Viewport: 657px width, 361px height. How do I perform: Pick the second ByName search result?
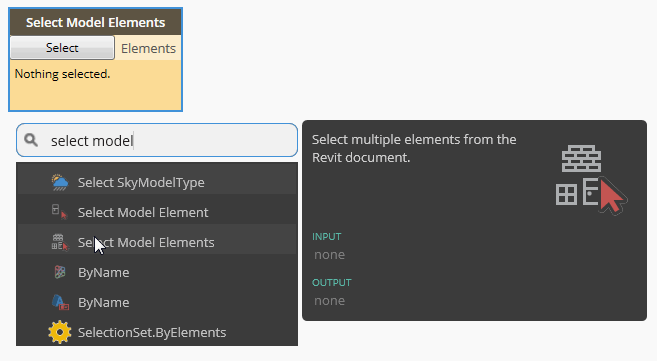(157, 302)
